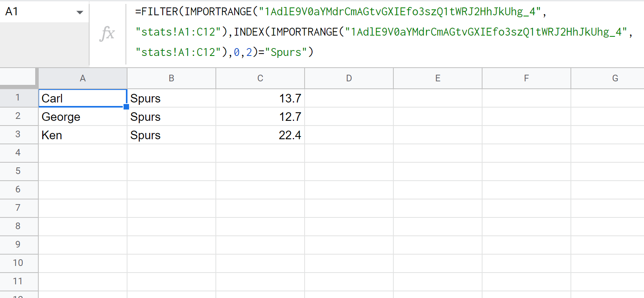Open the Name box dropdown arrow
The height and width of the screenshot is (298, 644).
point(80,12)
